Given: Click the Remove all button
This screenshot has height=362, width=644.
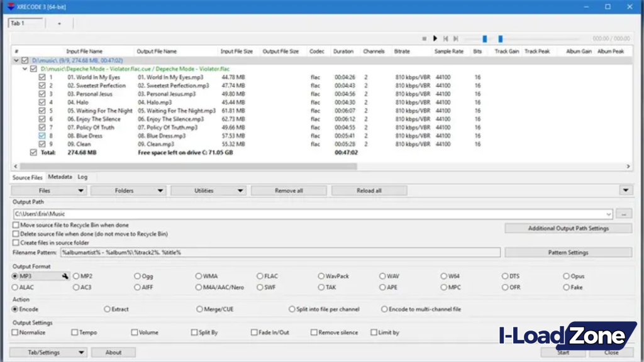Looking at the screenshot, I should [289, 190].
